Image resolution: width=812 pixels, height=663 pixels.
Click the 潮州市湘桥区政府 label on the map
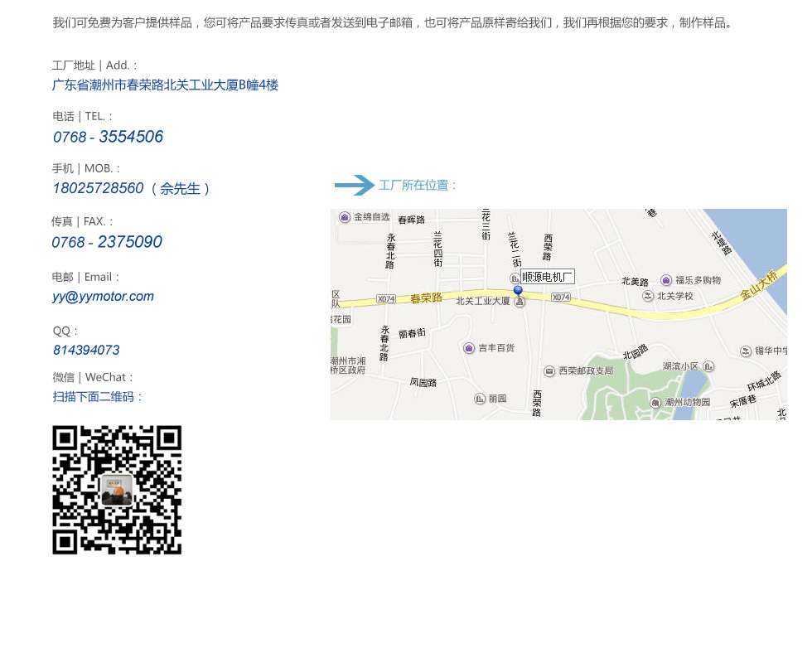(348, 365)
